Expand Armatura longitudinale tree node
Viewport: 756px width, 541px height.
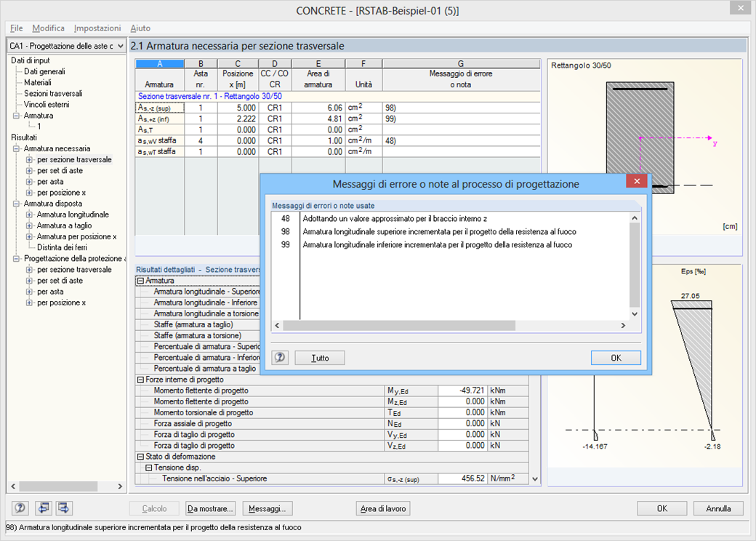[29, 215]
